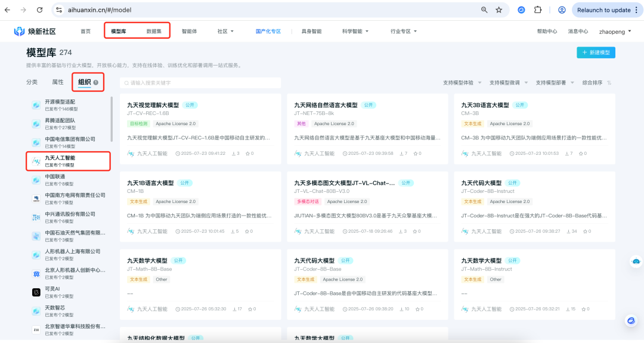
Task: Open the 数据集 navigation item
Action: [154, 31]
